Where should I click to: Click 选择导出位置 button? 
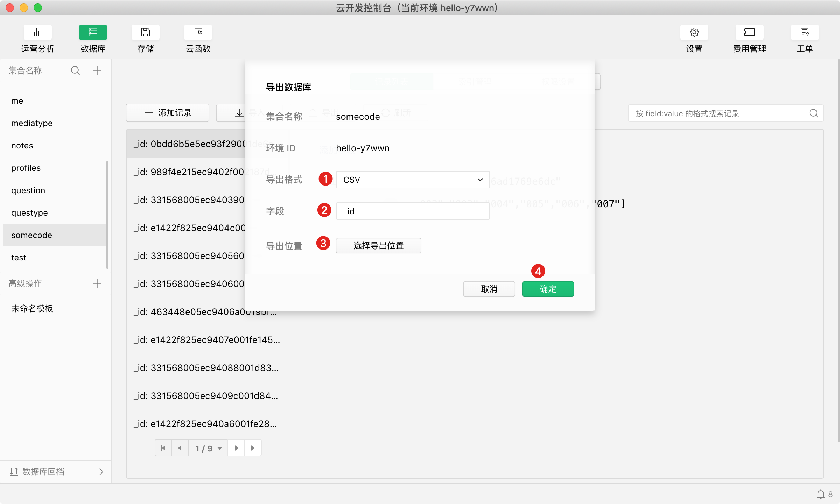(x=378, y=246)
